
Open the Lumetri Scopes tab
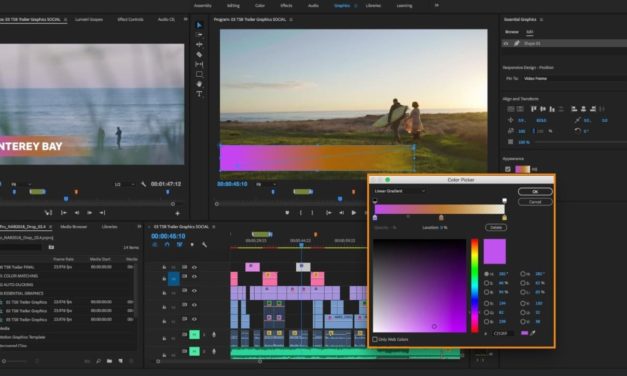coord(89,20)
